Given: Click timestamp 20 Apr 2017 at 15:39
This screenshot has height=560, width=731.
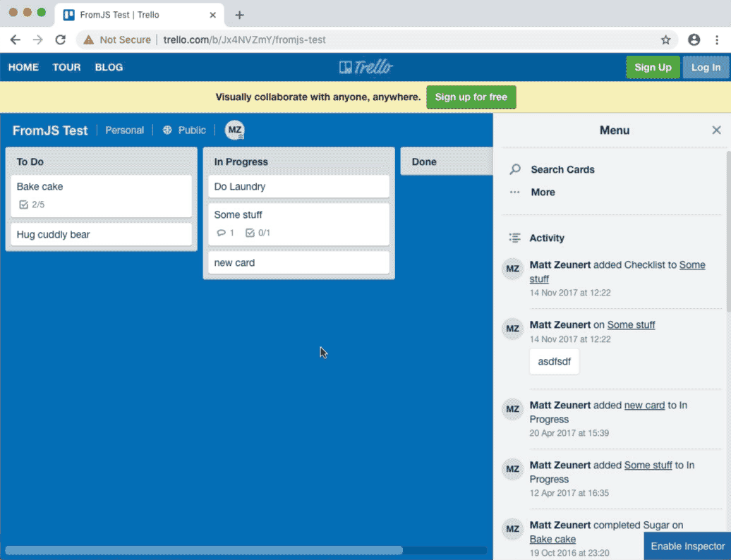Looking at the screenshot, I should click(569, 433).
